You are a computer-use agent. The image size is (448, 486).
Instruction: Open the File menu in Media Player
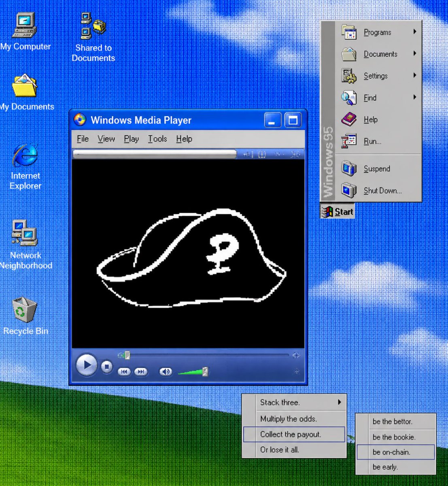[83, 139]
